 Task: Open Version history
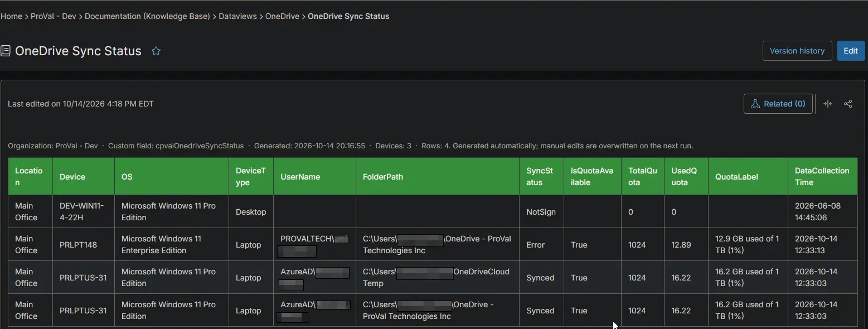coord(797,51)
